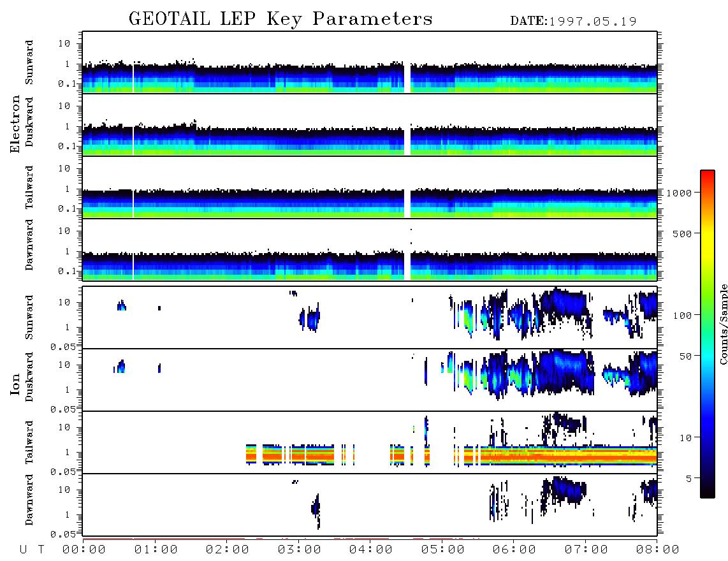728x561 pixels.
Task: Click the U T time axis label
Action: coord(32,550)
